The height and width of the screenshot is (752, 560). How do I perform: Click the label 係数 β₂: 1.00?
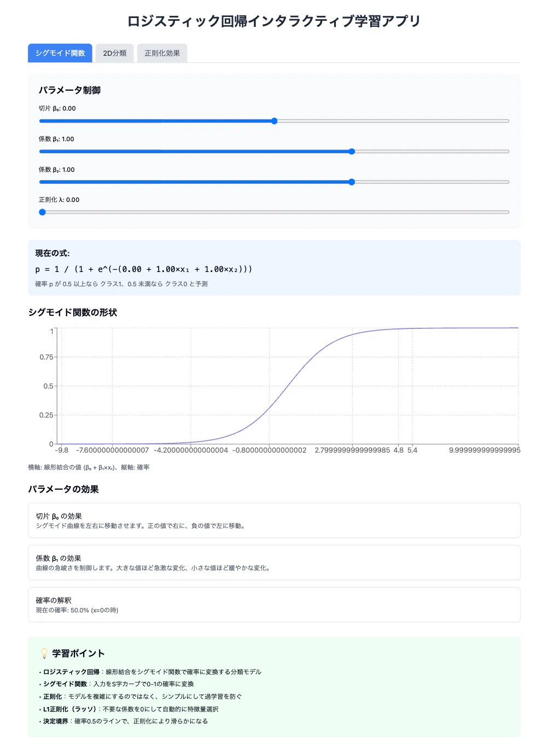click(57, 170)
